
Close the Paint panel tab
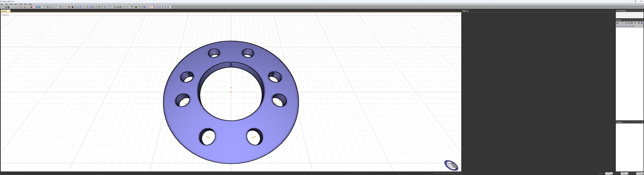(x=467, y=11)
